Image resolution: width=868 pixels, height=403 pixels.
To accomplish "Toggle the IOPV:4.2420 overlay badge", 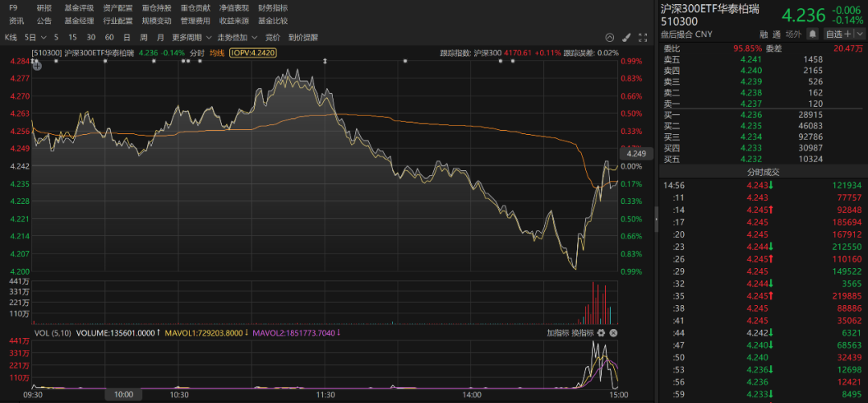I will click(252, 53).
